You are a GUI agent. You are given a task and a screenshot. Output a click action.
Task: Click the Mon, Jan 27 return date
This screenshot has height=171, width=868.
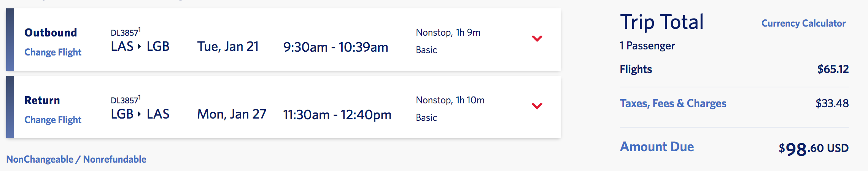click(x=232, y=114)
